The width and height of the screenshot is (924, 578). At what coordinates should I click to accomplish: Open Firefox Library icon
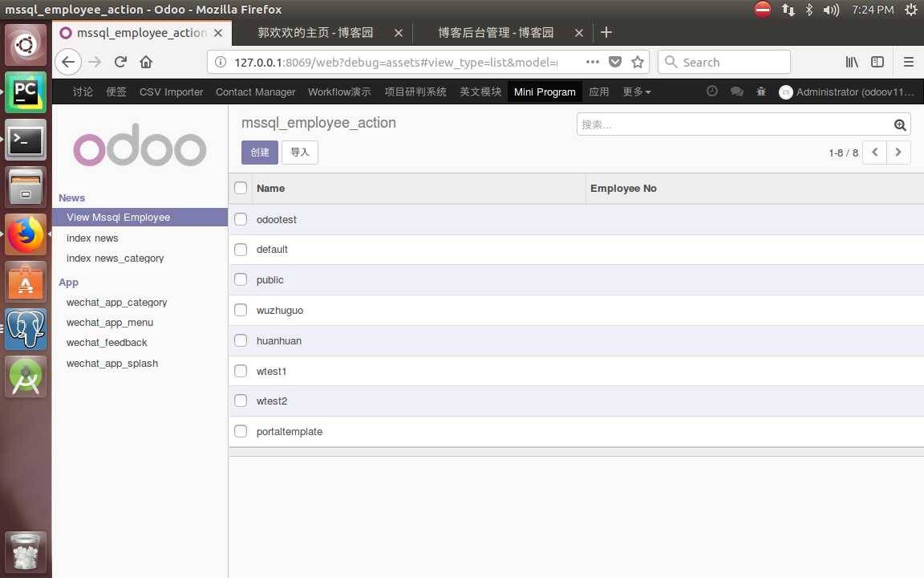pos(852,62)
